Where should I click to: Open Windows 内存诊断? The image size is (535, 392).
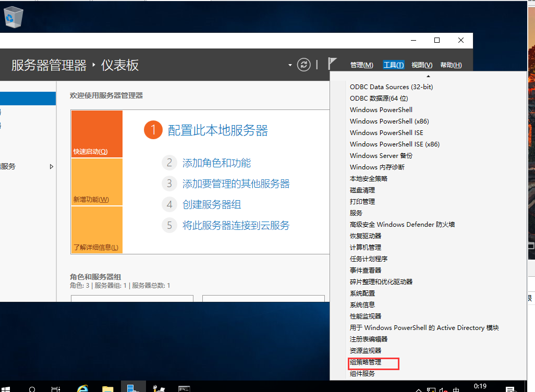pyautogui.click(x=377, y=167)
